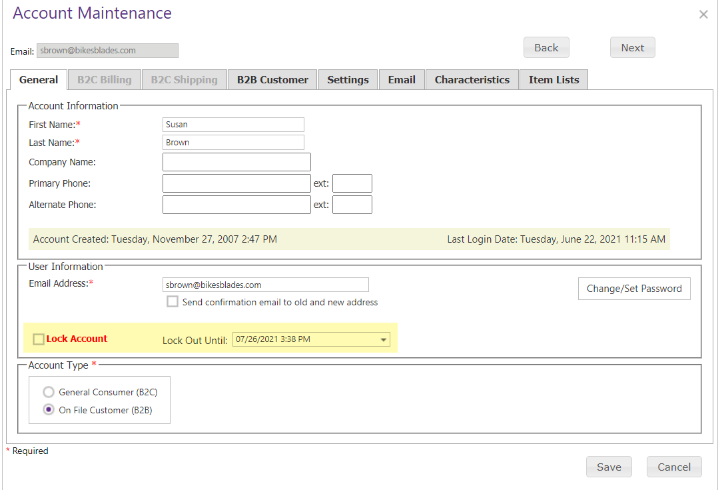Open the Lock Out Until date dropdown

(x=384, y=340)
